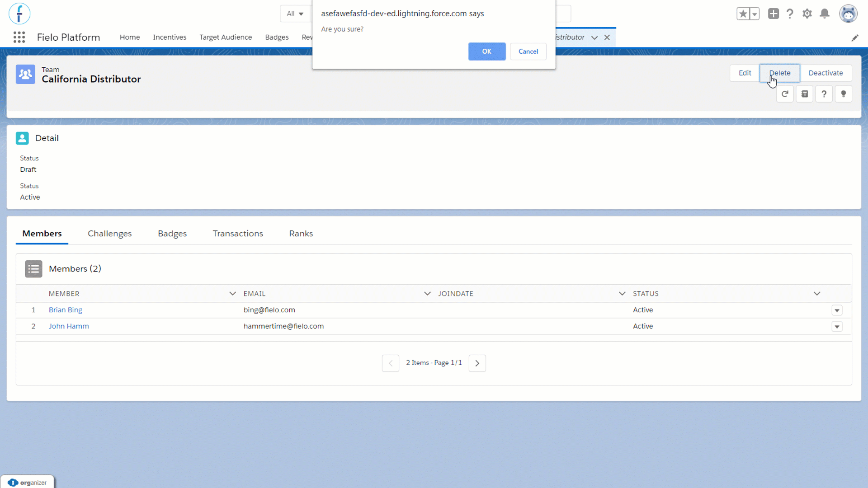Click the organizer extension icon
Screen dimensions: 868x488
click(27, 482)
